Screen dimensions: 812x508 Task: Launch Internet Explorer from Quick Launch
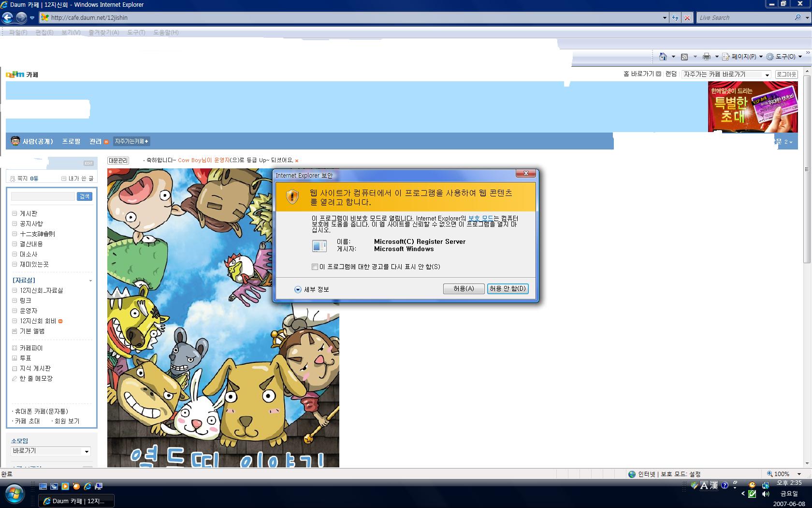(x=87, y=486)
